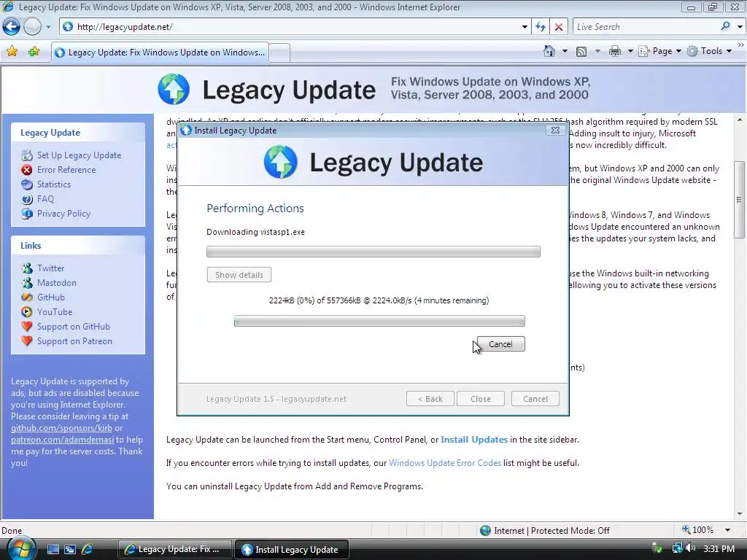Click the GitHub icon in Links
This screenshot has height=560, width=747.
[x=27, y=297]
